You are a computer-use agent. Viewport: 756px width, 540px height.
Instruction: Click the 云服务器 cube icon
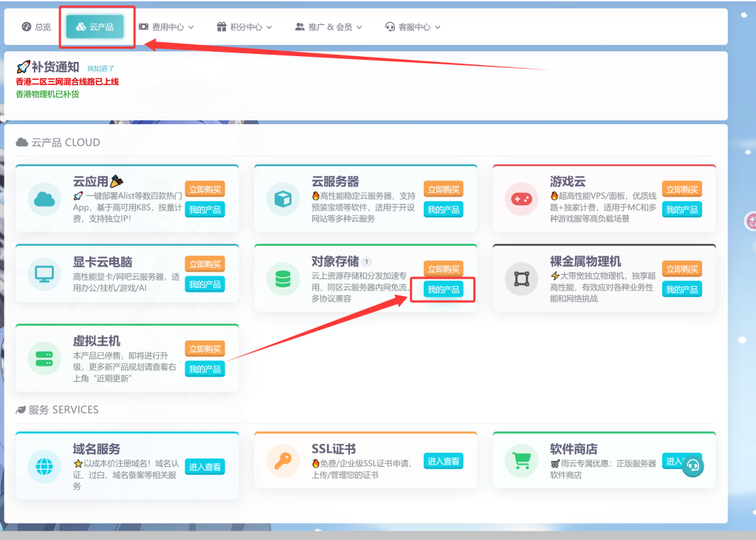283,199
